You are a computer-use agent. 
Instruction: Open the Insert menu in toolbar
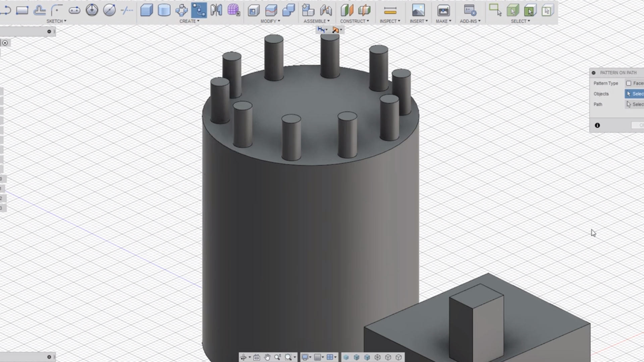pyautogui.click(x=418, y=21)
